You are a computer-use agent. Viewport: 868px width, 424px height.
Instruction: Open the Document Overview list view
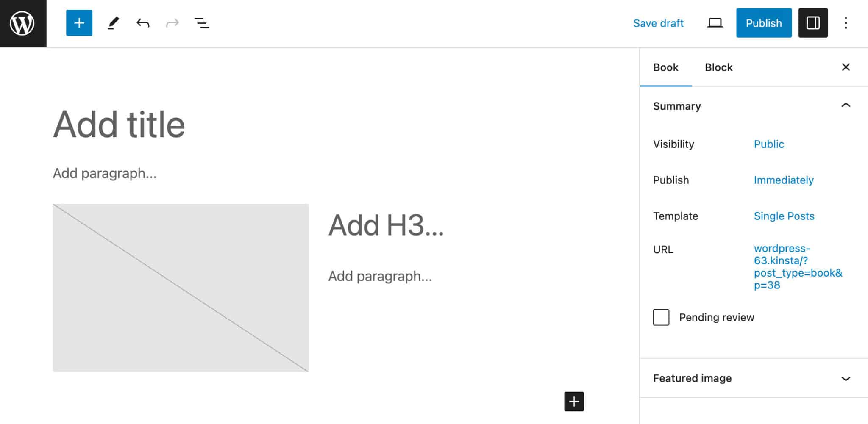coord(201,23)
